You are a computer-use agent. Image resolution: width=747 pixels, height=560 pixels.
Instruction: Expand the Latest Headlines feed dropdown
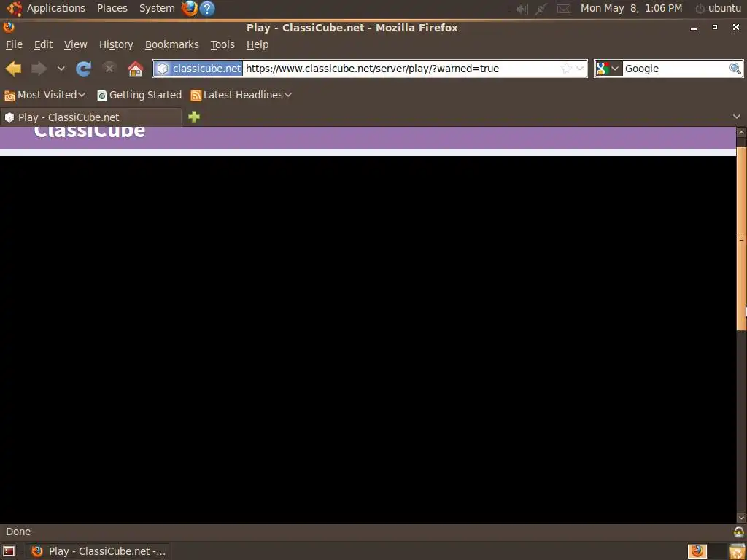tap(241, 96)
